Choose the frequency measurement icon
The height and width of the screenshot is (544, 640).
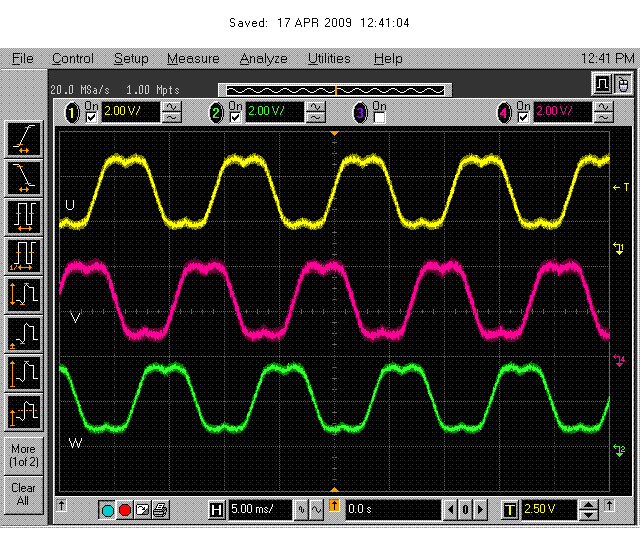24,256
